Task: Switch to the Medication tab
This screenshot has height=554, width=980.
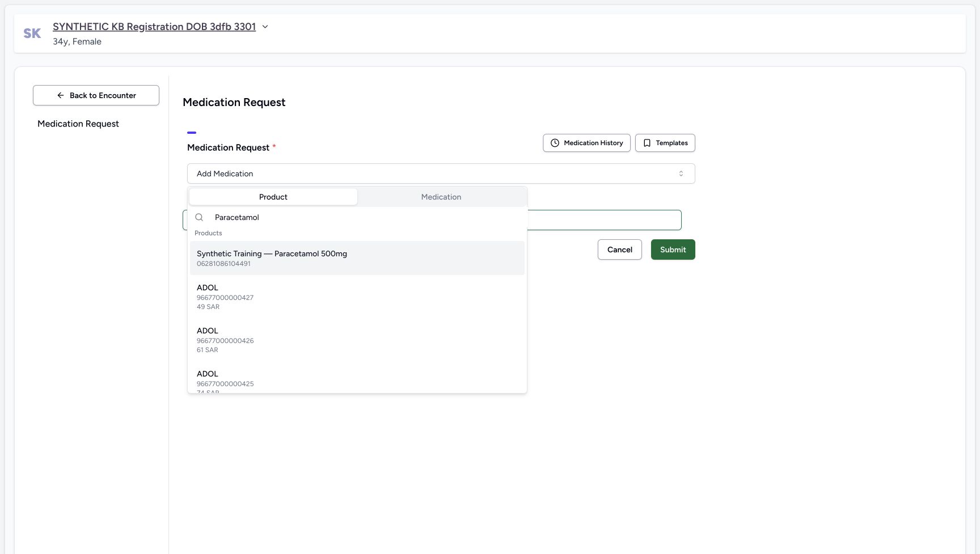Action: tap(441, 197)
